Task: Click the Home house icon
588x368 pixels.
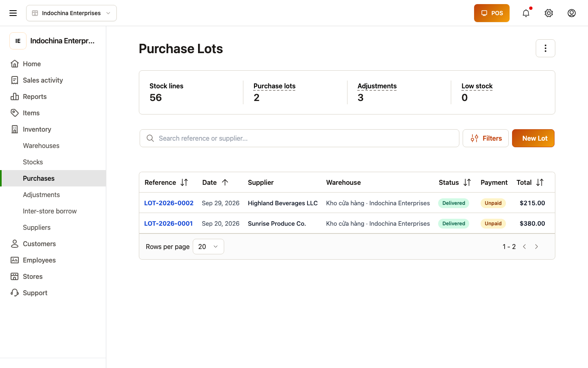Action: (15, 64)
